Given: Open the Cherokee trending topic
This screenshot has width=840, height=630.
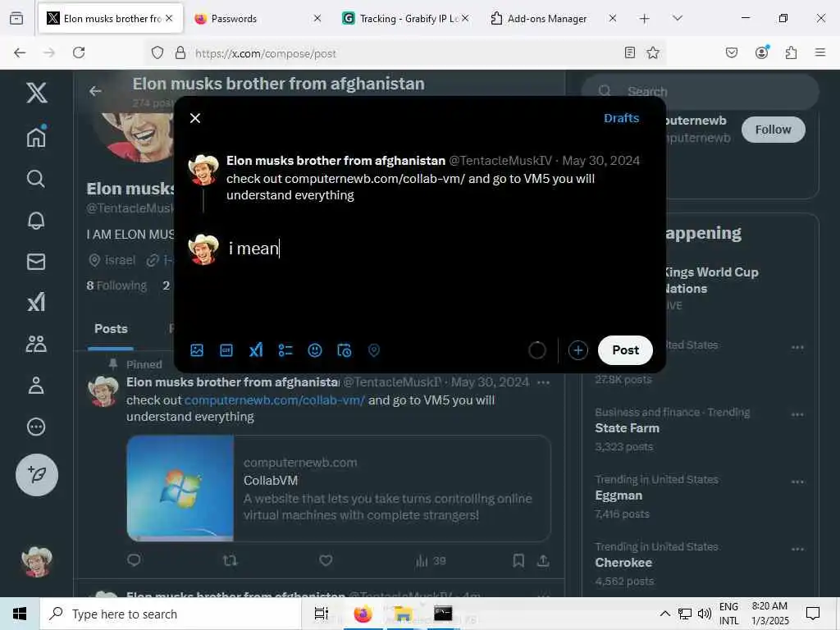Looking at the screenshot, I should 623,563.
